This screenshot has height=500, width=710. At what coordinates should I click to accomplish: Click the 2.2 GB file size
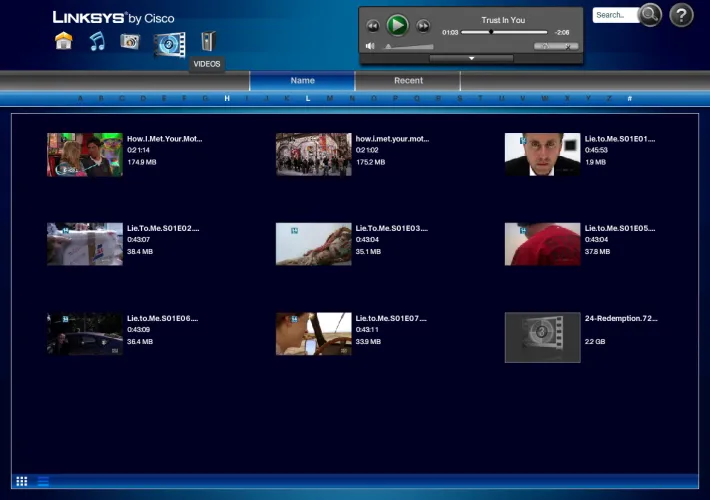pos(595,341)
